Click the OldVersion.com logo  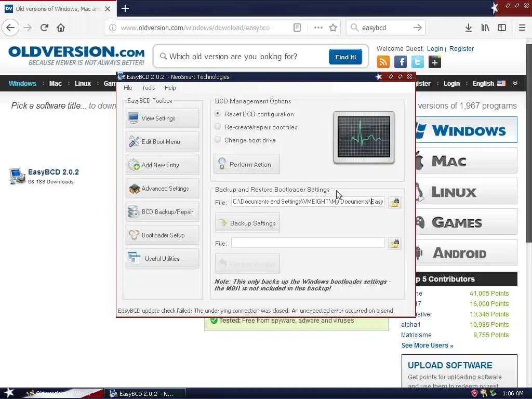76,56
